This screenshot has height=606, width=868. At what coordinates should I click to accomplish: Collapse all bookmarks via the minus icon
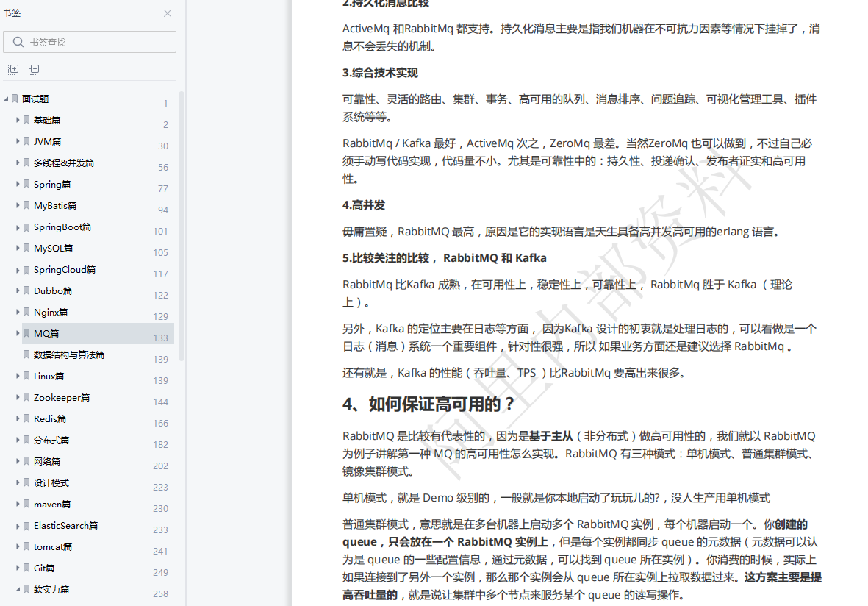pos(34,69)
